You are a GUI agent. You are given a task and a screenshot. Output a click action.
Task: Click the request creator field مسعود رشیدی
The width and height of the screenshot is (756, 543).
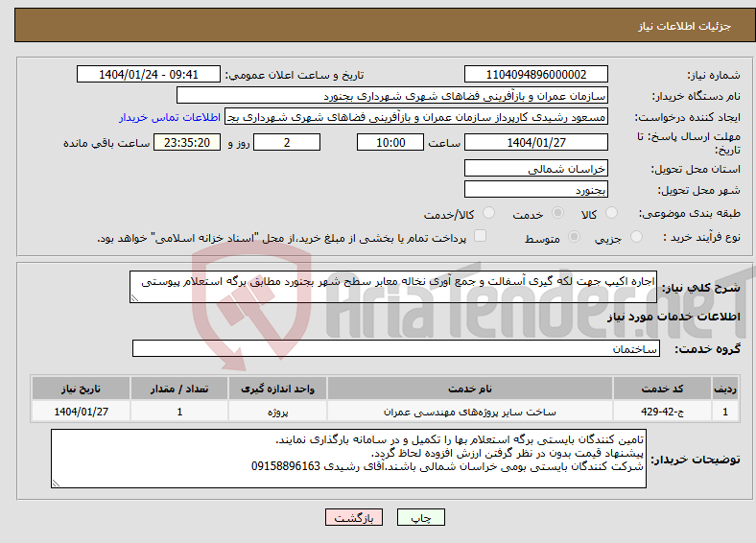tap(416, 117)
